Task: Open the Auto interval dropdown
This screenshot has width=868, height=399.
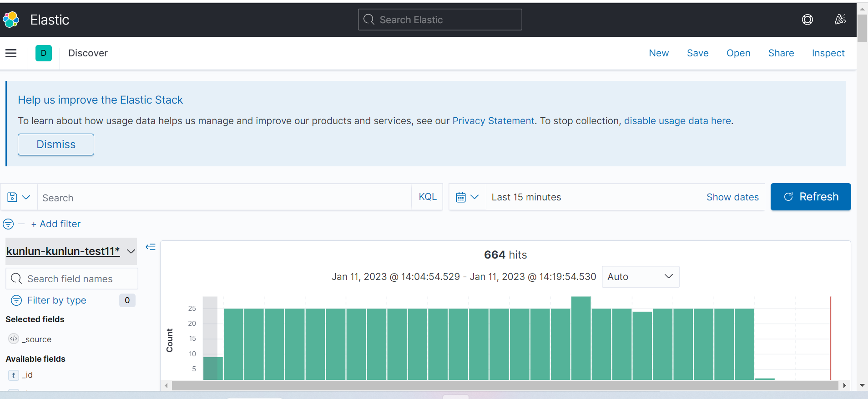Action: tap(641, 277)
